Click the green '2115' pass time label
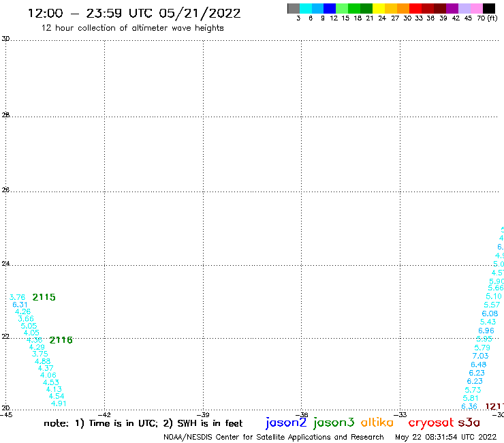 tap(44, 297)
